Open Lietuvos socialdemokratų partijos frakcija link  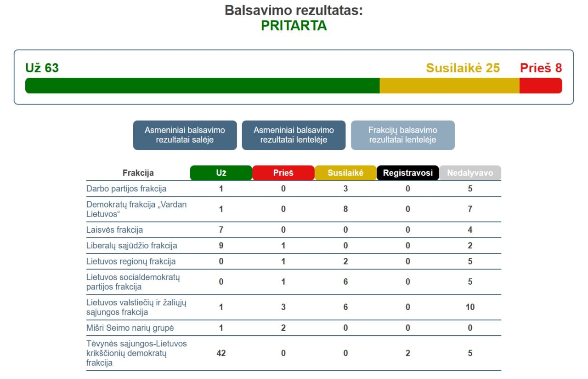[133, 282]
